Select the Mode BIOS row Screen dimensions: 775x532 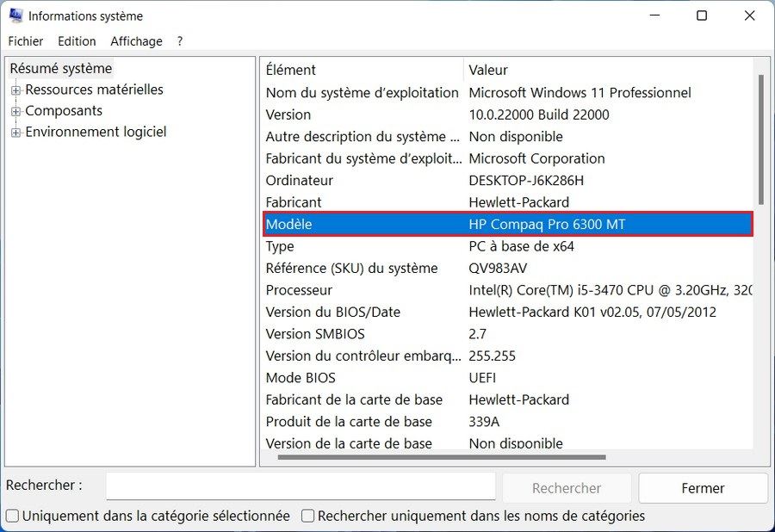pyautogui.click(x=507, y=378)
